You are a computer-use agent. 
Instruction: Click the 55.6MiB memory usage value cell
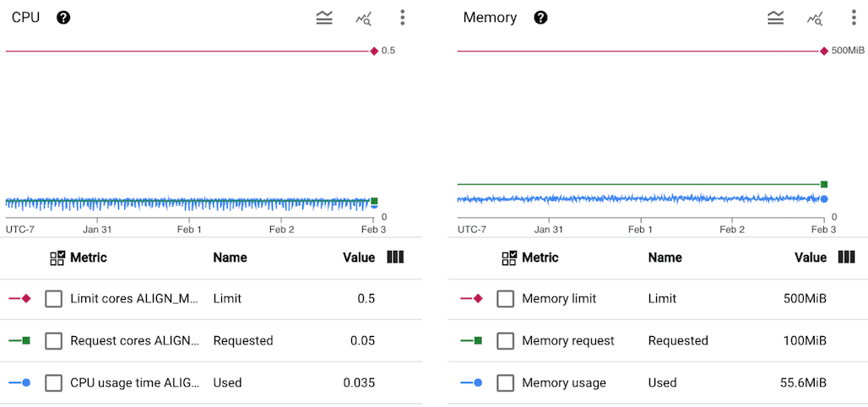click(802, 383)
